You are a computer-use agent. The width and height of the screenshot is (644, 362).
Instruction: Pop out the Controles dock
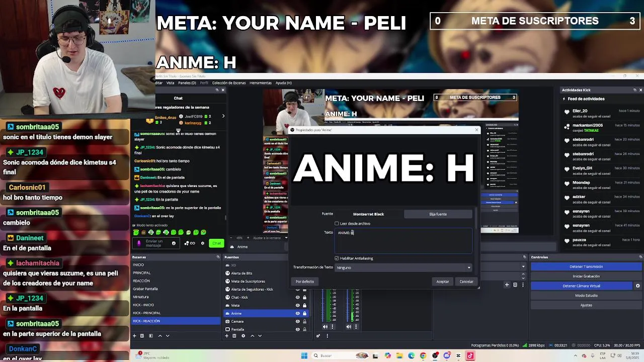click(640, 257)
